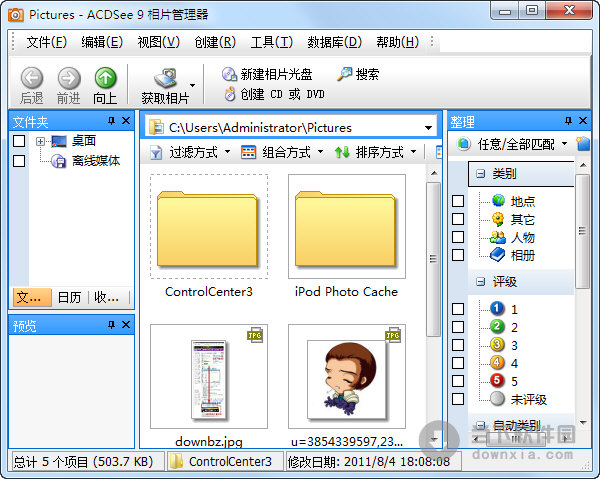
Task: Open the 过滤方式 dropdown
Action: 227,152
